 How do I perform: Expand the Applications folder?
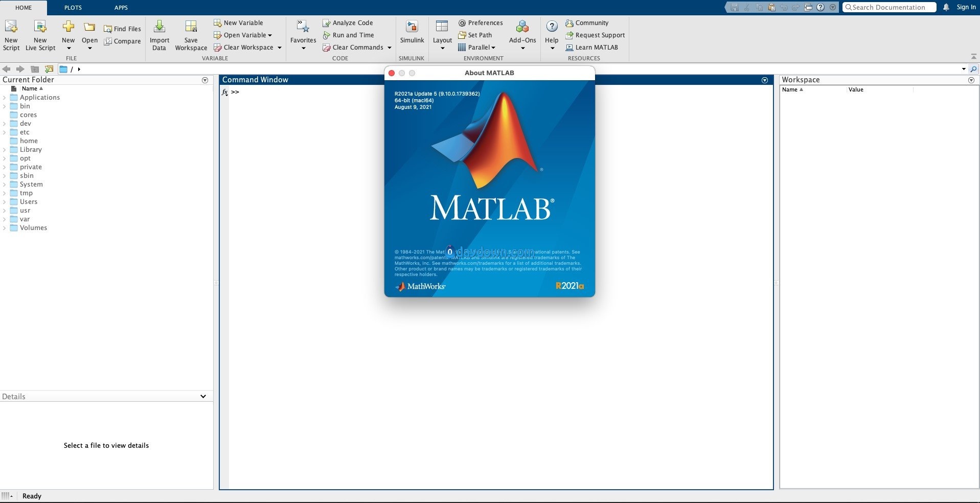pyautogui.click(x=5, y=98)
